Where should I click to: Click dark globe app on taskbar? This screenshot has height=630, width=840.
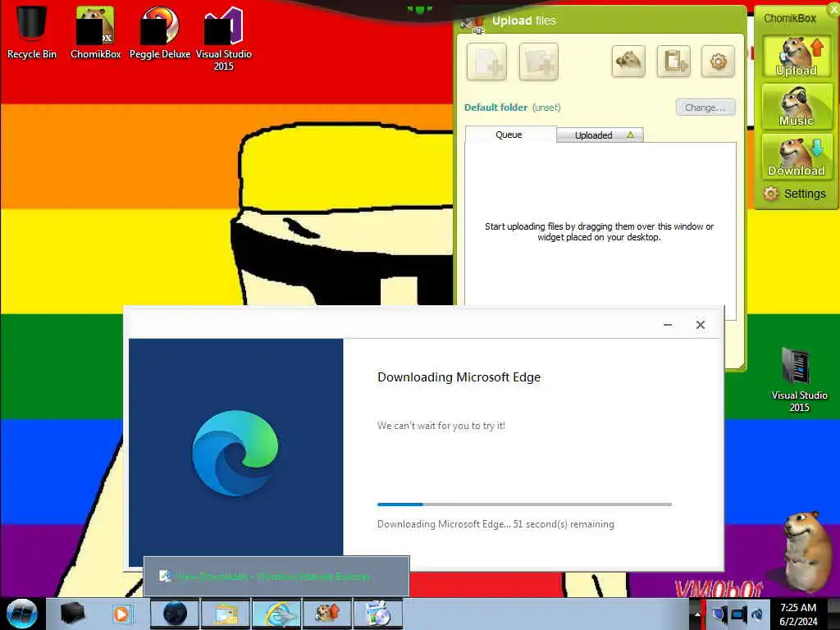[x=175, y=614]
